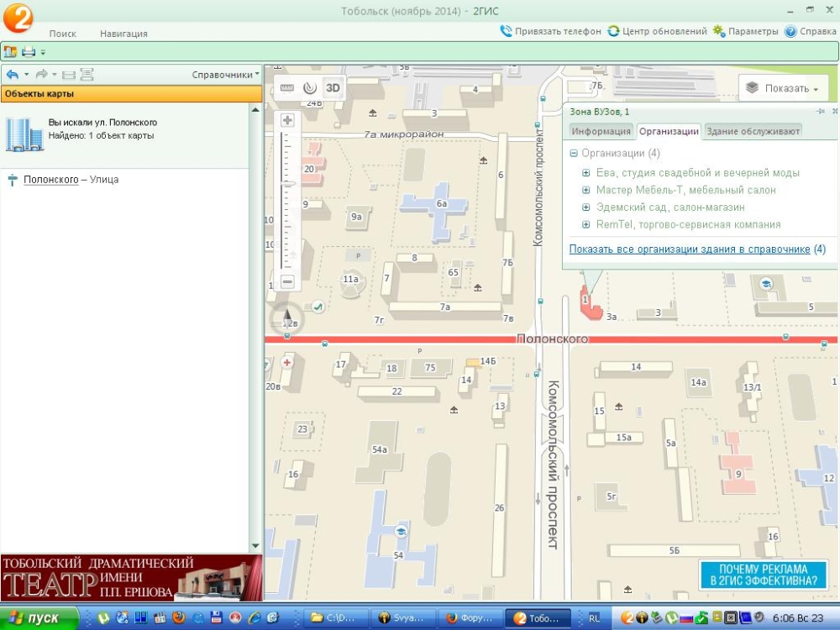This screenshot has width=840, height=630.
Task: Collapse all results list icon
Action: [69, 75]
